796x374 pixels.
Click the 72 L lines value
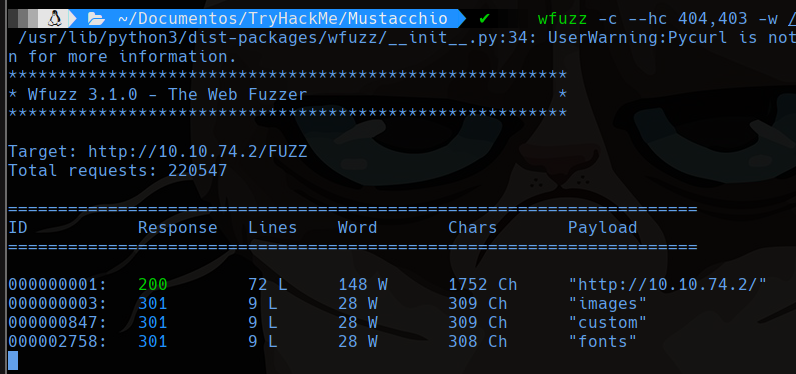(x=268, y=285)
